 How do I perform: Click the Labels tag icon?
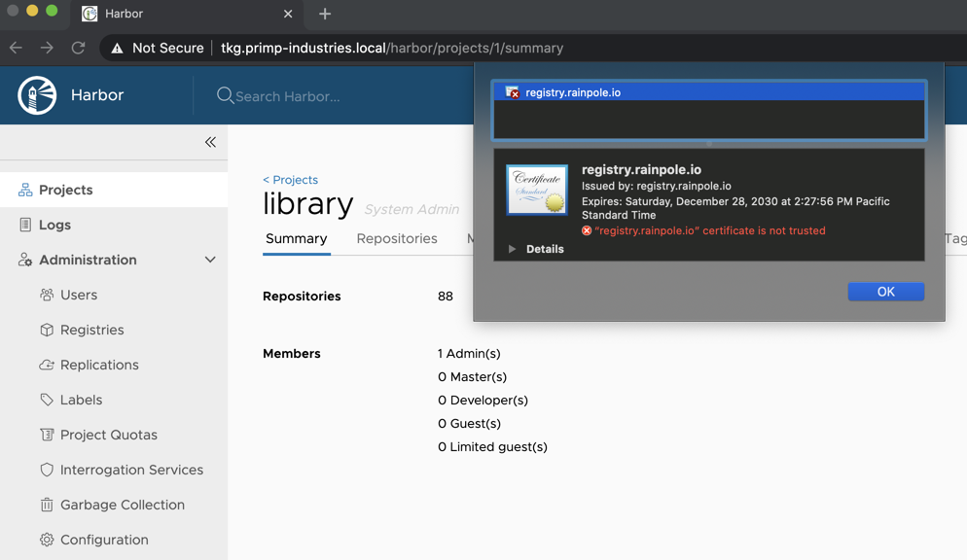click(x=47, y=400)
